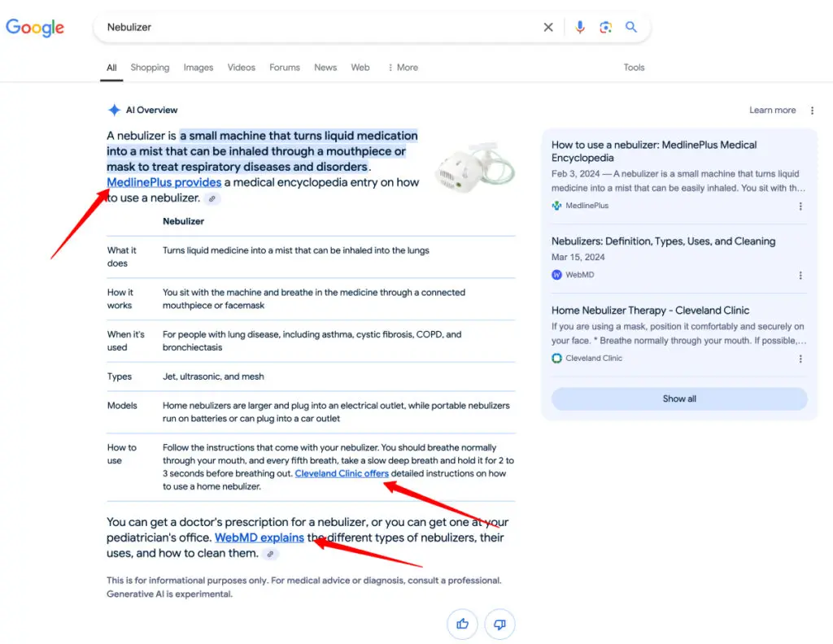
Task: Click the Google logo
Action: click(35, 27)
